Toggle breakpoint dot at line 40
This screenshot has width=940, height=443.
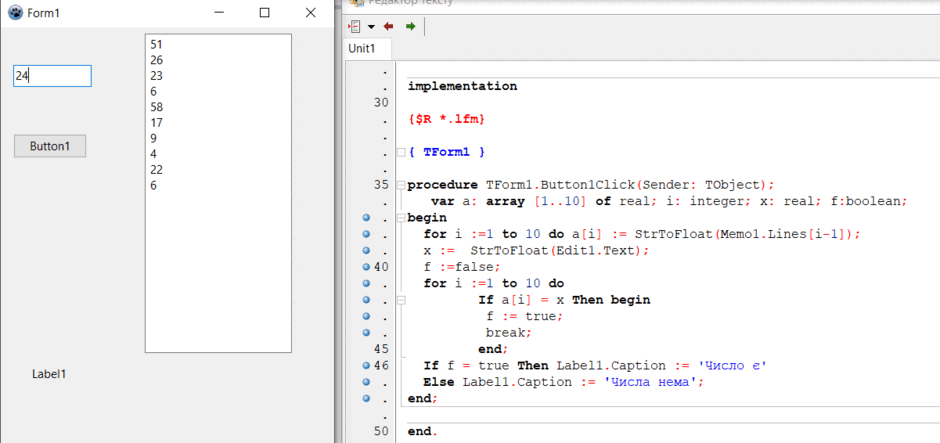click(x=366, y=267)
